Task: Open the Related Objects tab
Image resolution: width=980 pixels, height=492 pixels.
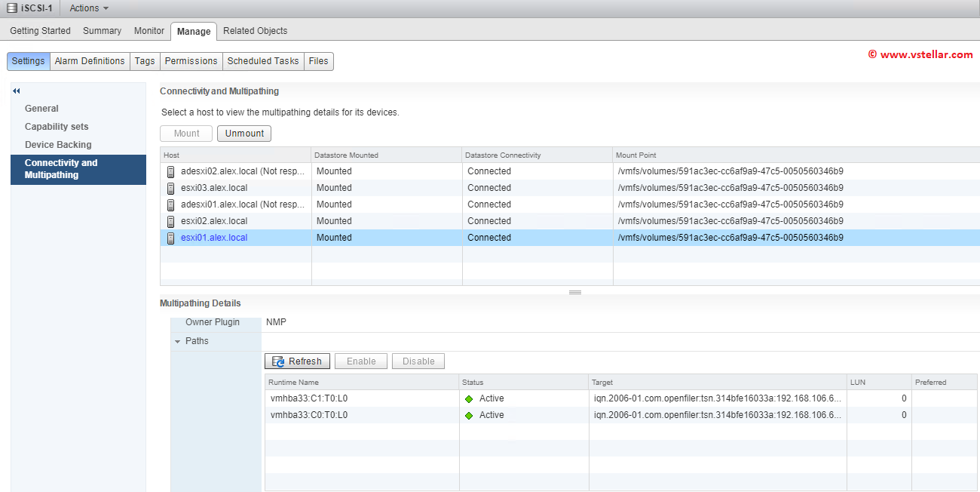Action: 255,31
